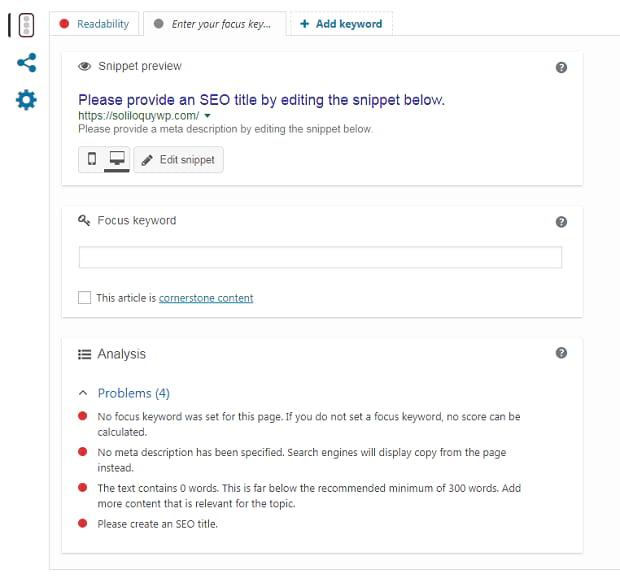Image resolution: width=620 pixels, height=578 pixels.
Task: Open the social share settings icon
Action: pyautogui.click(x=27, y=62)
